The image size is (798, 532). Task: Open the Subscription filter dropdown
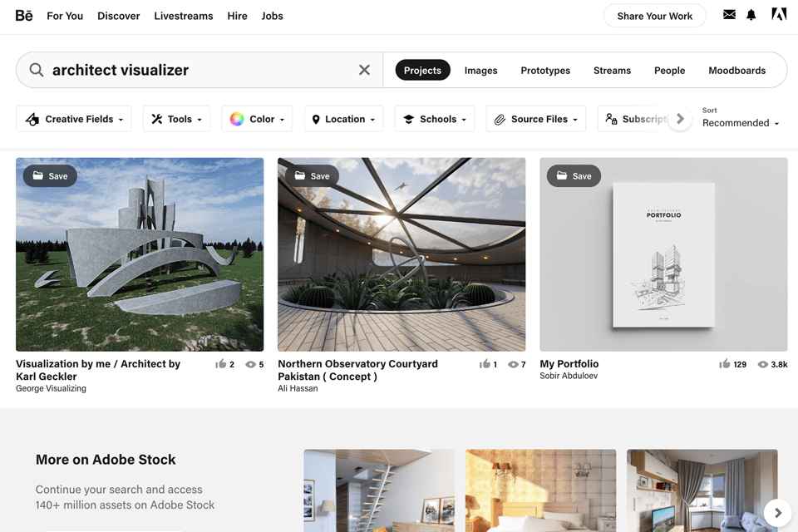[x=633, y=119]
